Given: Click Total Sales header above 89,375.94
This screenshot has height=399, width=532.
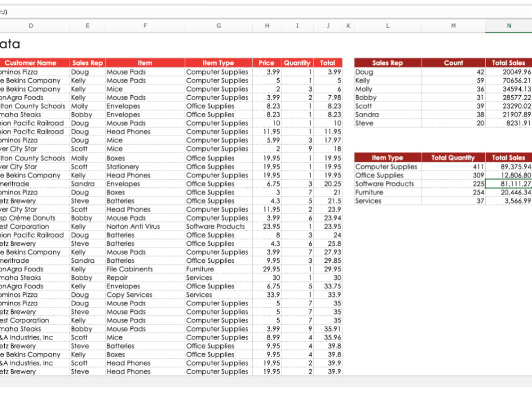Looking at the screenshot, I should [509, 157].
